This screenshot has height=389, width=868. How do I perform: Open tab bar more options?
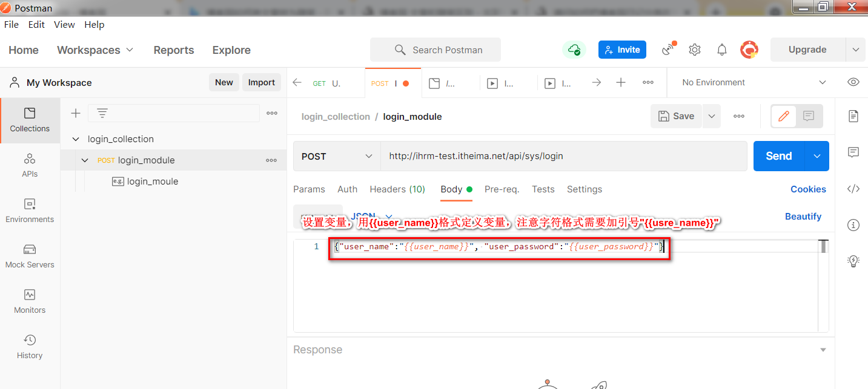[648, 83]
